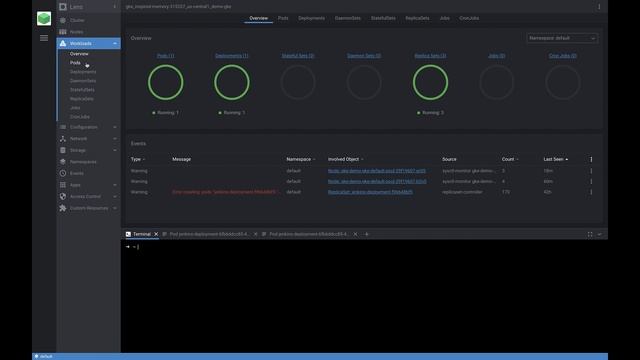Open the Replica Sets (3) link
Viewport: 640px width, 360px height.
pyautogui.click(x=430, y=56)
